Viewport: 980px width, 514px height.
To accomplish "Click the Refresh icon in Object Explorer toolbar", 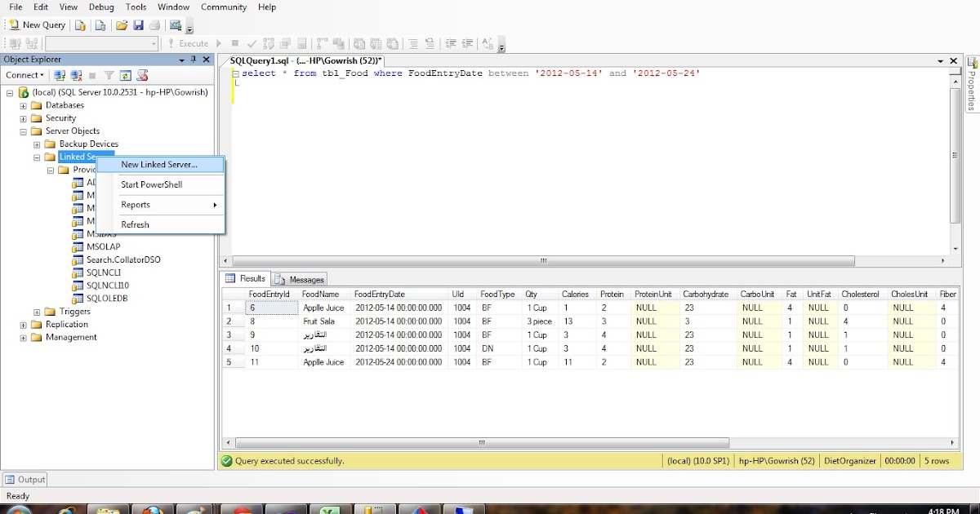I will (126, 75).
